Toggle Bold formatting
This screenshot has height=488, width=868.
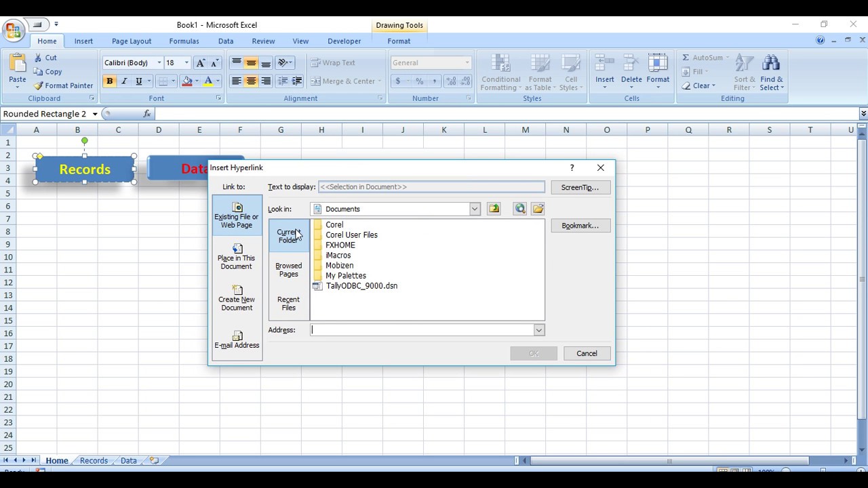[109, 81]
